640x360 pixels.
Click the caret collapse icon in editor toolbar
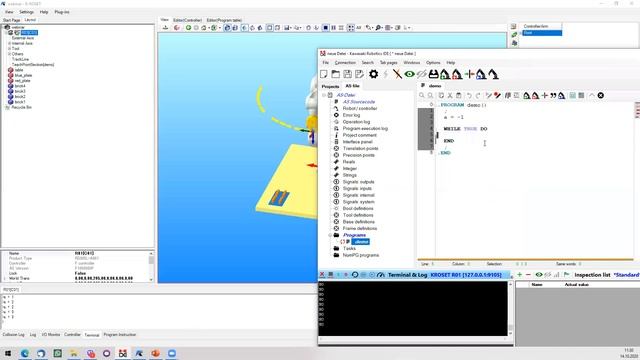tap(591, 96)
